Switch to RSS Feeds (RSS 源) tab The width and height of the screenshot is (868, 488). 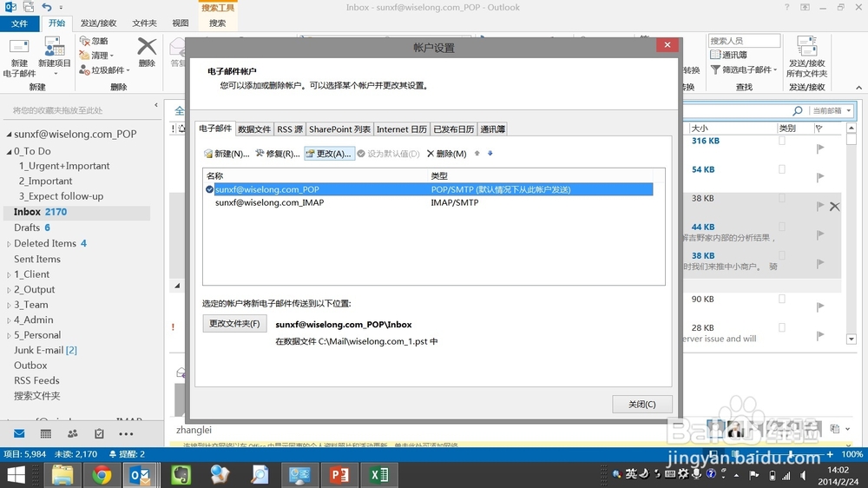(290, 129)
